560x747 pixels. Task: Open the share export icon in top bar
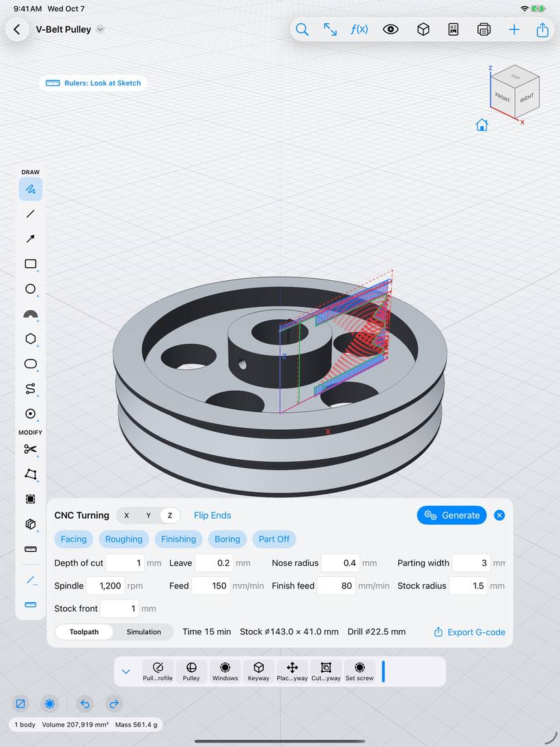pyautogui.click(x=542, y=29)
